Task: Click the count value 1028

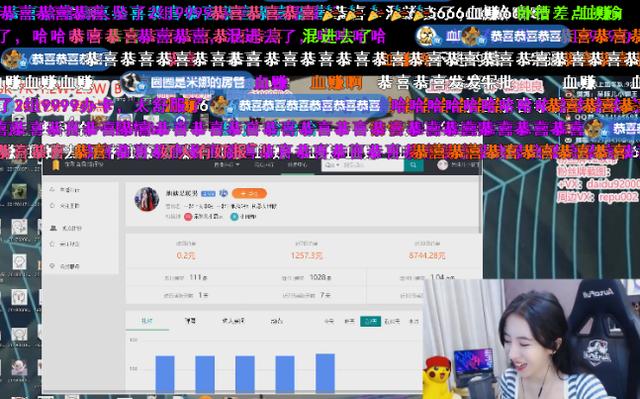Action: click(x=318, y=277)
